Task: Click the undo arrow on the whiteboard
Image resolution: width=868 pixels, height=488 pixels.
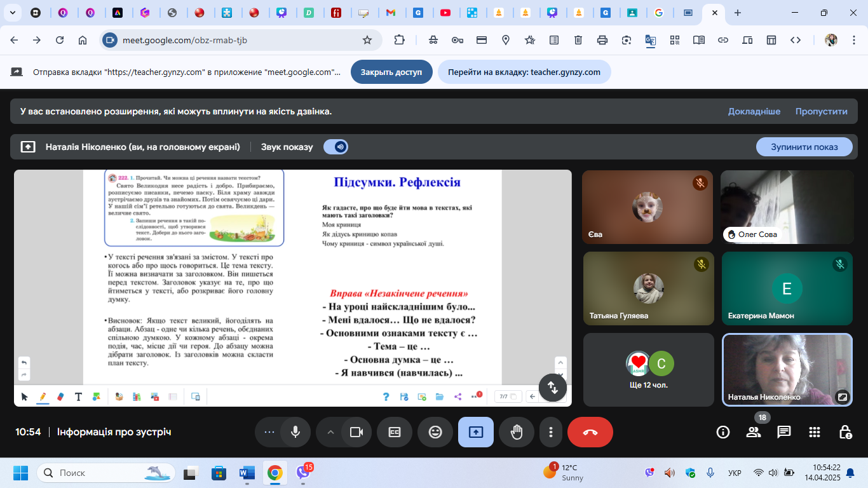Action: click(24, 363)
